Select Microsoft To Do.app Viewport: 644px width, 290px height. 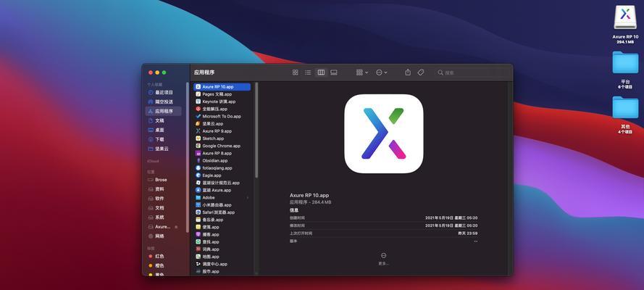222,116
